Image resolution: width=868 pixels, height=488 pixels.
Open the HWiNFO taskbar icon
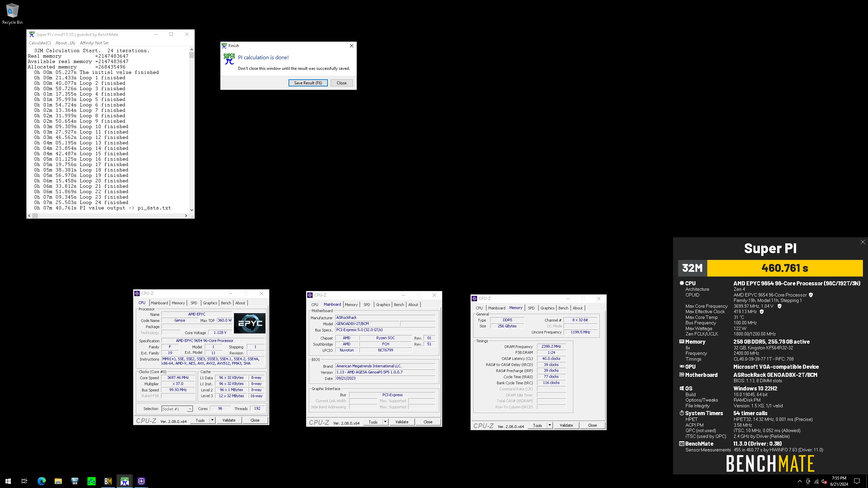click(x=75, y=481)
